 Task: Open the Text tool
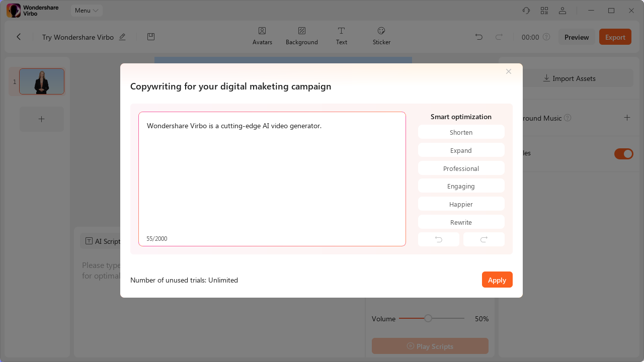342,36
